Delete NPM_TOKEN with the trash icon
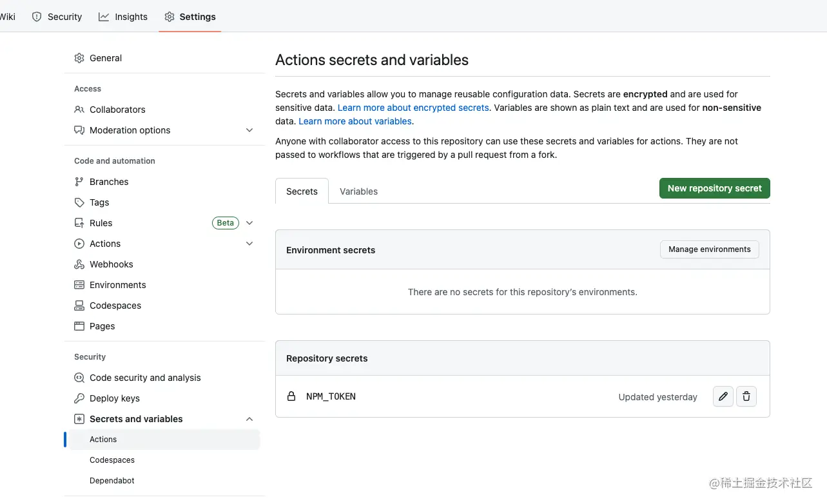 [746, 396]
